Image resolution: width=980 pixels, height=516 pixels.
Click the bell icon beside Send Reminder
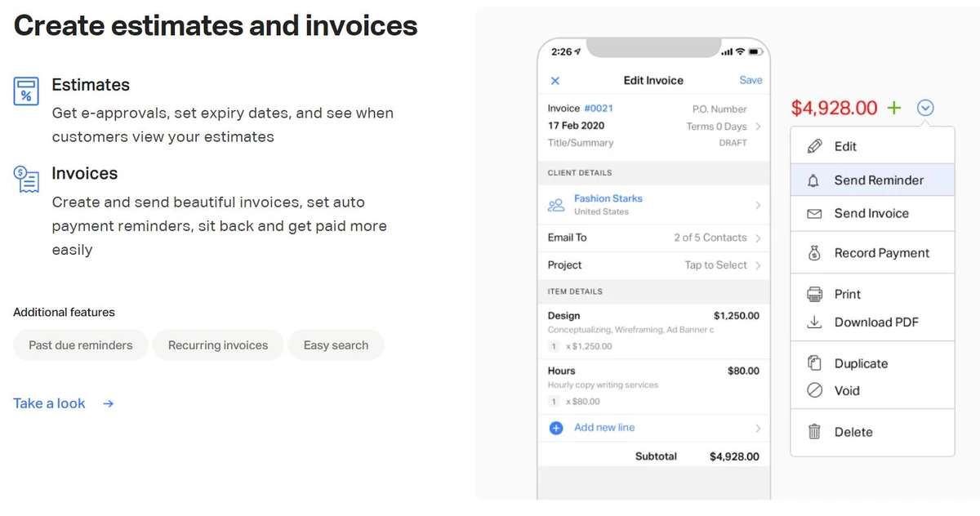(x=813, y=180)
